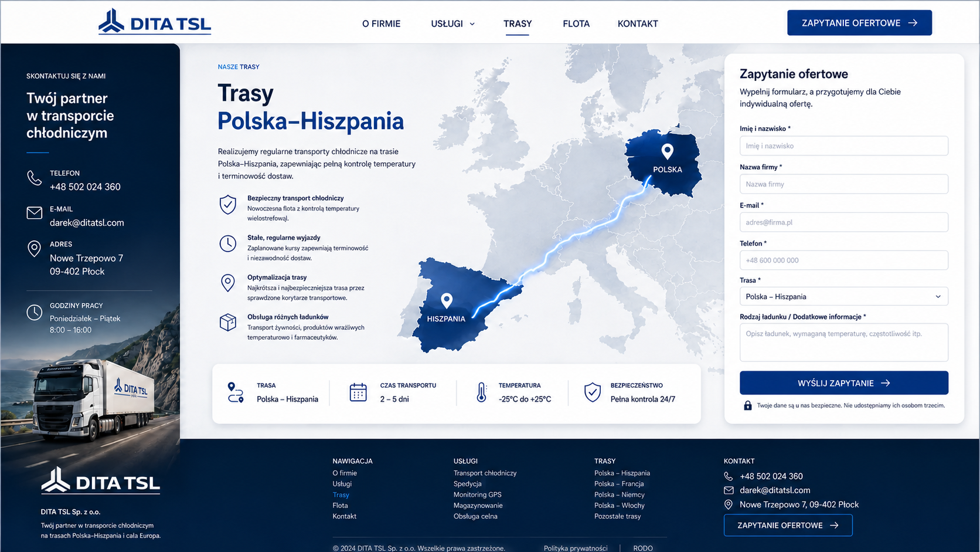Open footer route Polska – Hiszpania
This screenshot has width=980, height=552.
[x=622, y=473]
